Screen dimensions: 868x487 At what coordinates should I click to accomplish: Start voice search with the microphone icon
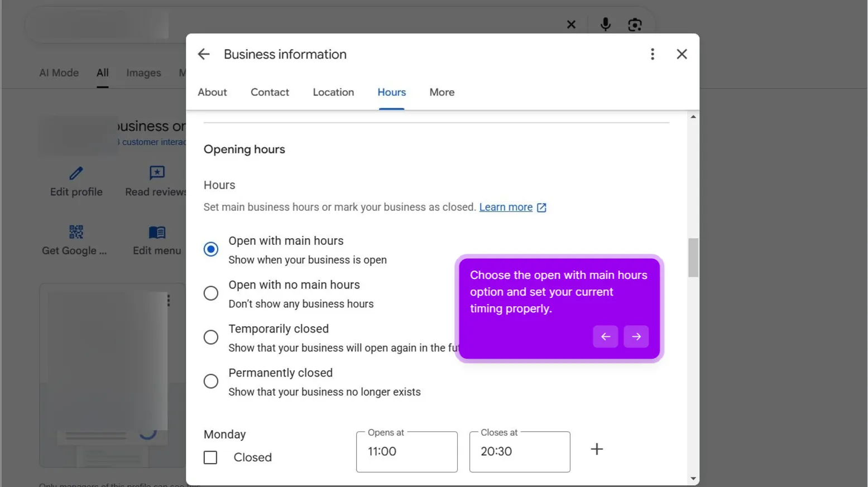(x=605, y=25)
